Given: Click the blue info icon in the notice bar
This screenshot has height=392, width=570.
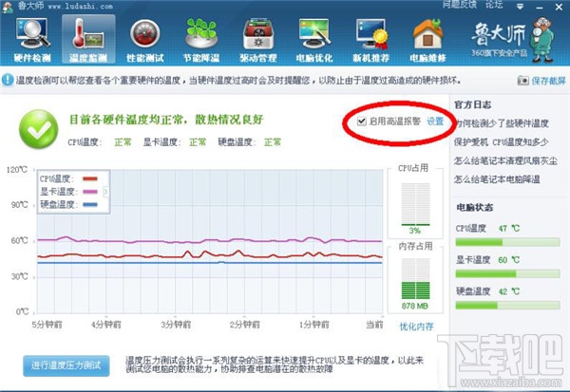Looking at the screenshot, I should tap(8, 80).
